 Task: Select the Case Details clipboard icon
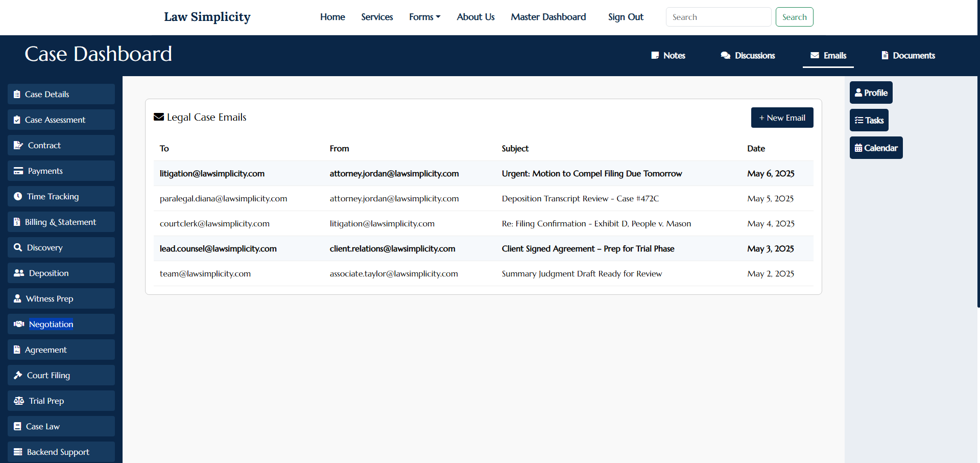tap(18, 94)
